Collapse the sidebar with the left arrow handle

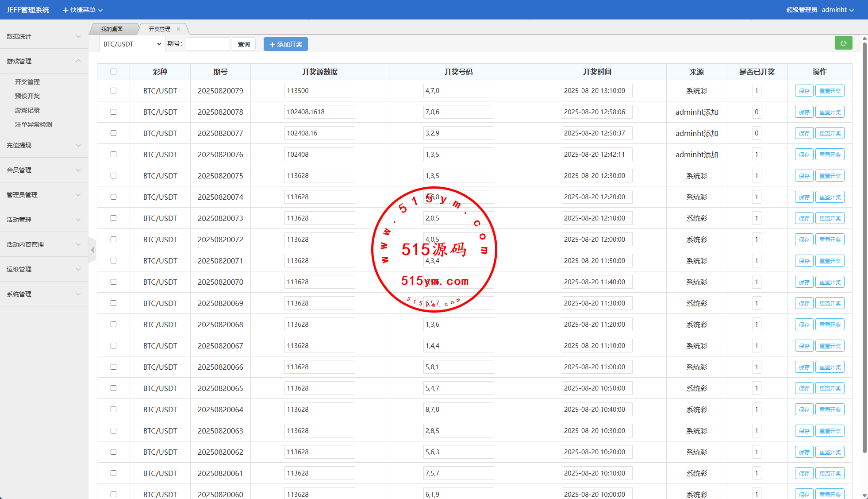(92, 250)
